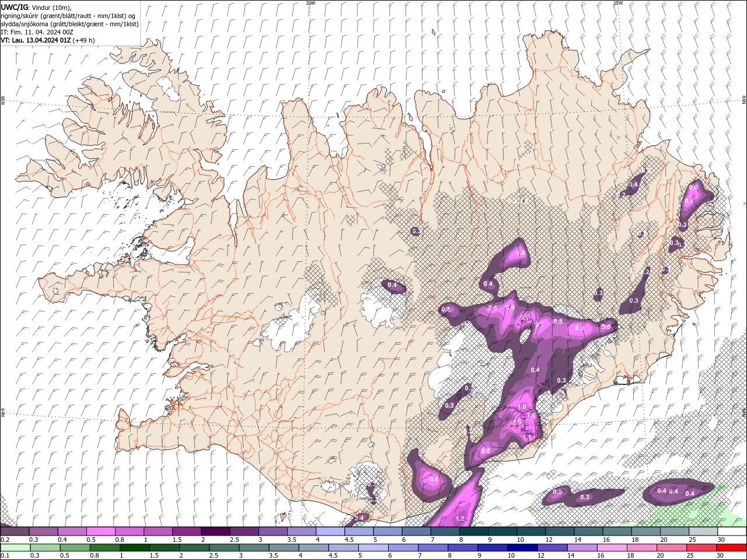This screenshot has width=747, height=560.
Task: Click the '12' label in the upper legend row
Action: [549, 540]
